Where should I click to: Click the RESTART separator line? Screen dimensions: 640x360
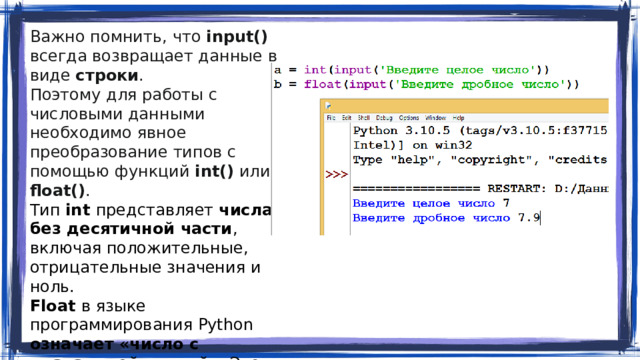pyautogui.click(x=480, y=189)
